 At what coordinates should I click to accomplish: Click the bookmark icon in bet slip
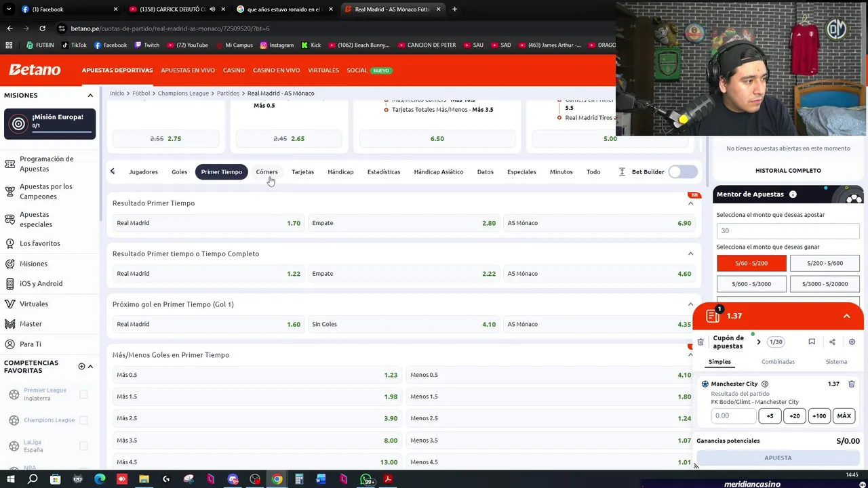[812, 342]
